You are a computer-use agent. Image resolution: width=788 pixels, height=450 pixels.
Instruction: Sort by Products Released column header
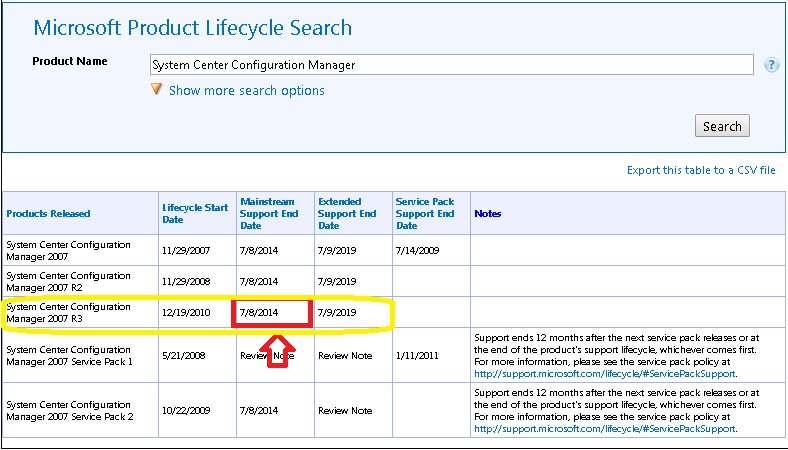click(x=48, y=214)
